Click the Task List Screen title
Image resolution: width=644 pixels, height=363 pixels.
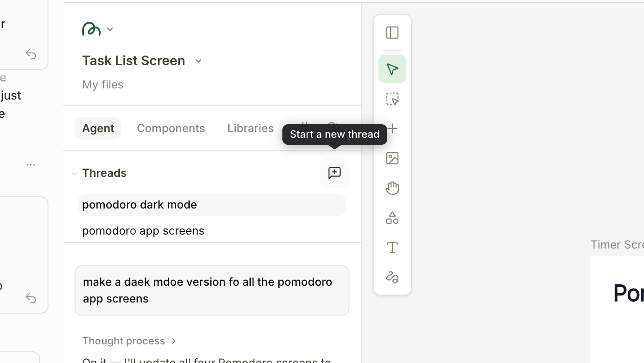point(133,60)
